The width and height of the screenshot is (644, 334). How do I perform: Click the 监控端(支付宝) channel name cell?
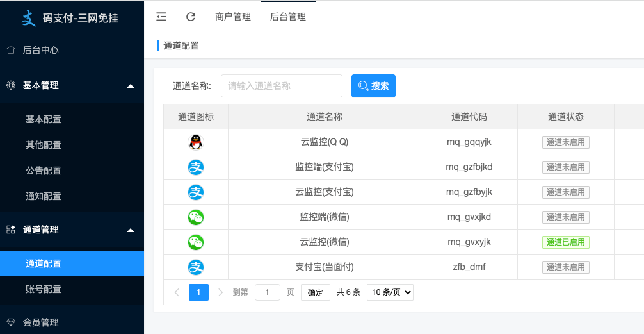325,167
